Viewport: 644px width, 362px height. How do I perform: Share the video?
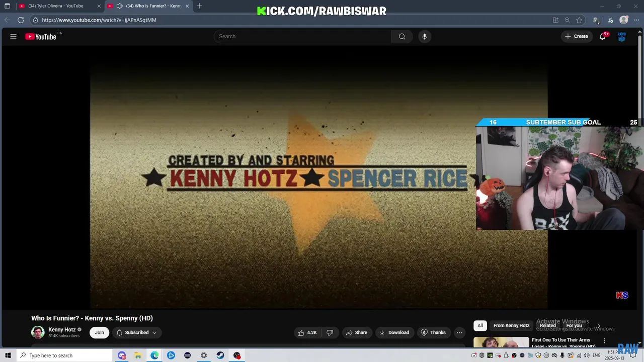click(356, 332)
